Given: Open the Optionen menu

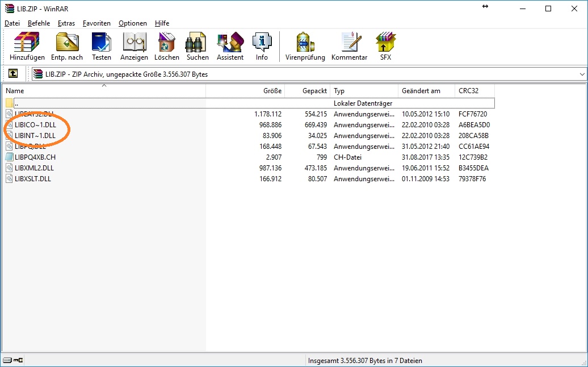Looking at the screenshot, I should coord(133,23).
